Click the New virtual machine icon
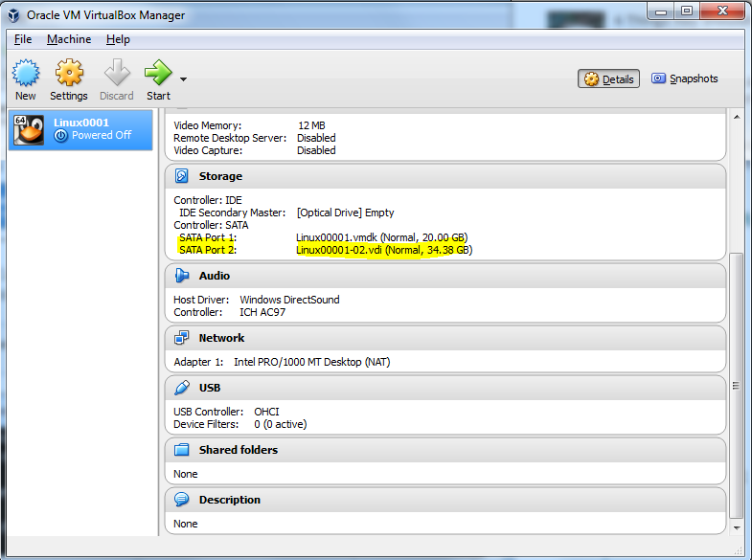This screenshot has height=560, width=752. pyautogui.click(x=26, y=73)
